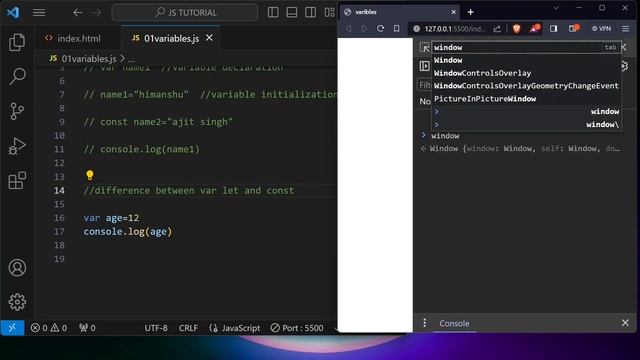Go forward in VS Code navigation history
This screenshot has width=640, height=360.
tap(96, 13)
